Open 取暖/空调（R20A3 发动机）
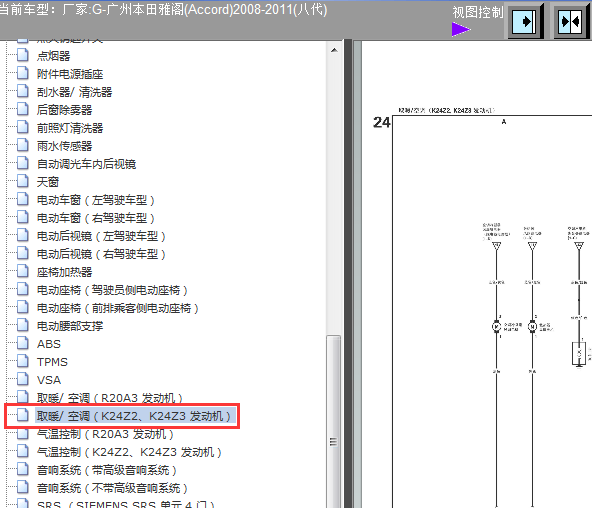This screenshot has width=592, height=508. click(110, 398)
